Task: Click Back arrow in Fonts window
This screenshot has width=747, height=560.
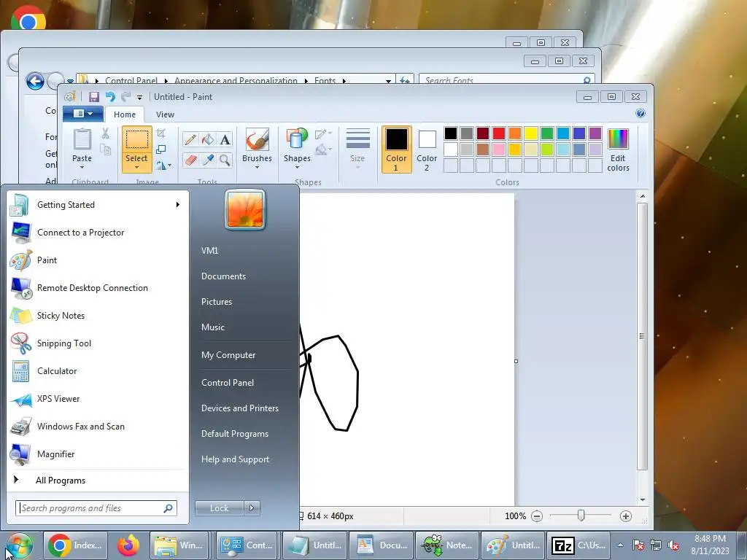Action: click(x=35, y=81)
